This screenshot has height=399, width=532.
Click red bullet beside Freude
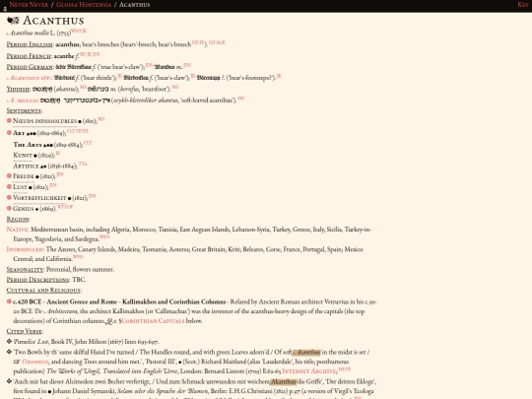coord(9,175)
